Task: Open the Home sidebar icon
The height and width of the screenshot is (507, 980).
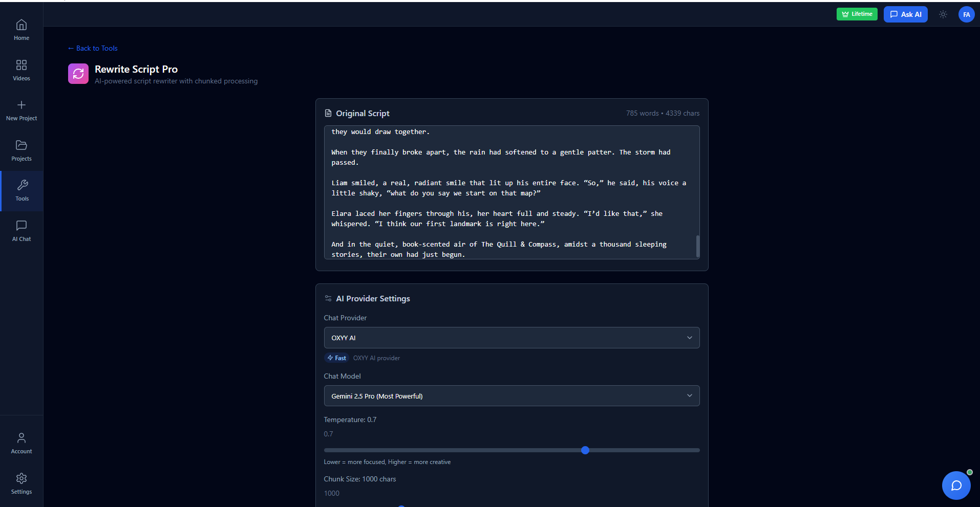Action: coord(22,25)
